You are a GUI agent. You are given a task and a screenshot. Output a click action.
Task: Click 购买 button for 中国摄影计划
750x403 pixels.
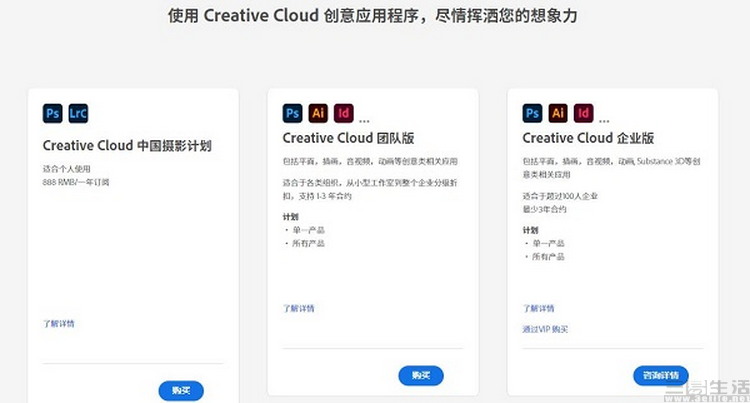coord(181,391)
